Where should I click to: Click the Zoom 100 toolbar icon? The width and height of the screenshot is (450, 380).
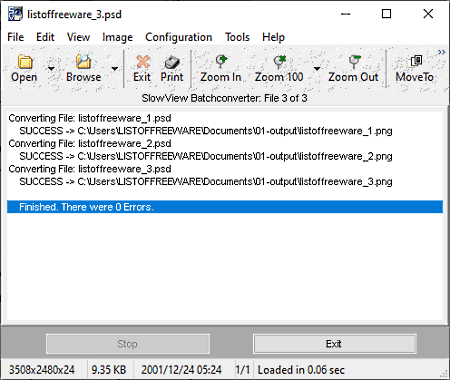(x=279, y=61)
